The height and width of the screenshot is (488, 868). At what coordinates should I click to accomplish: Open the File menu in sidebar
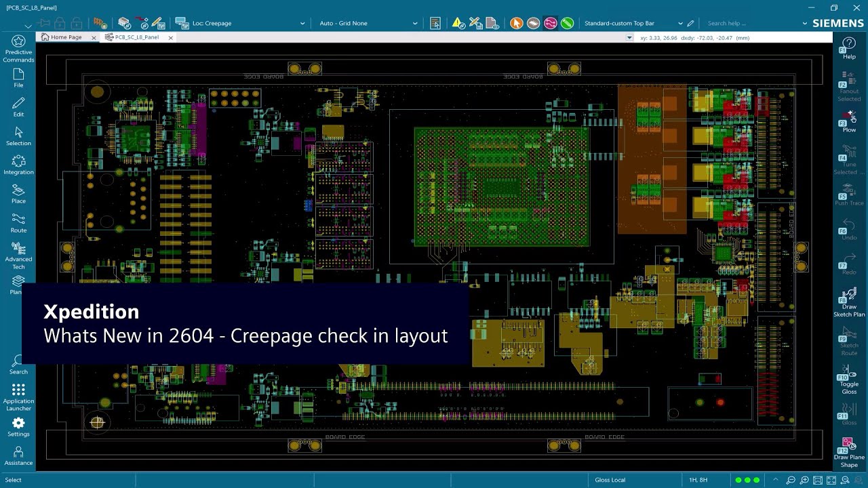[18, 78]
